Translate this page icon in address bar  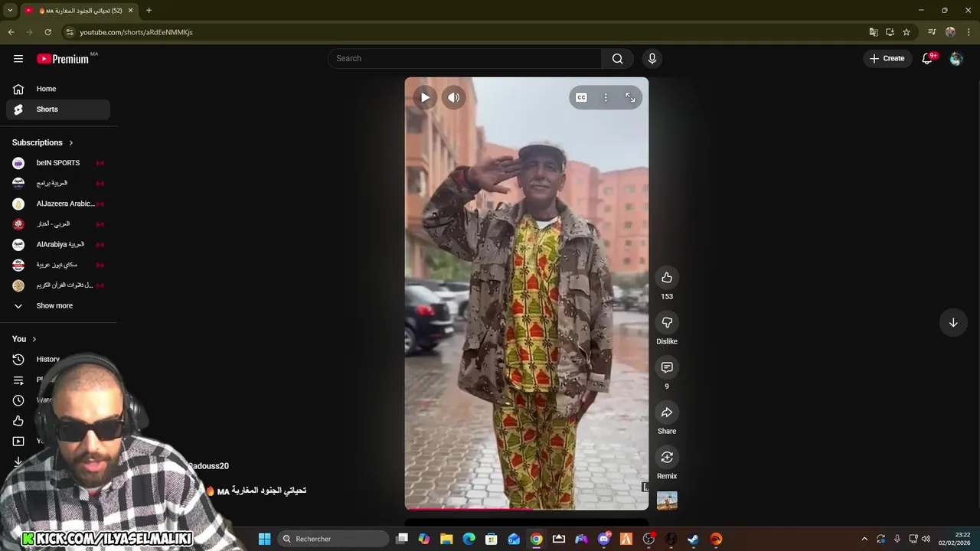tap(874, 32)
